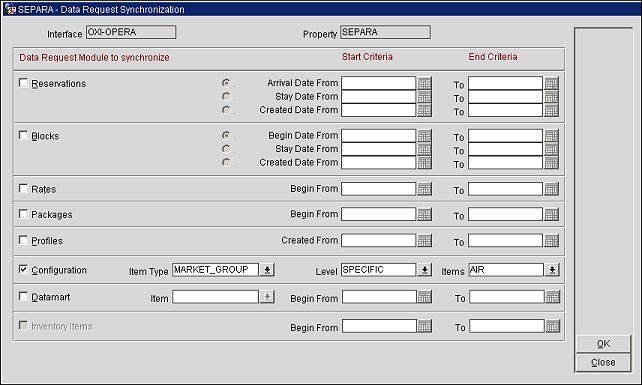Open calendar for Datamart Begin From field
The height and width of the screenshot is (385, 642).
[424, 297]
